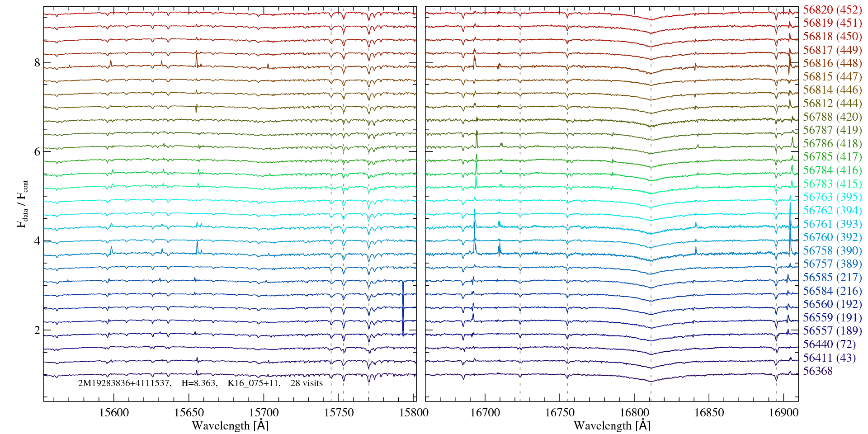Viewport: 868px width, 434px height.
Task: Select the 56783 (415) visit label
Action: click(832, 184)
